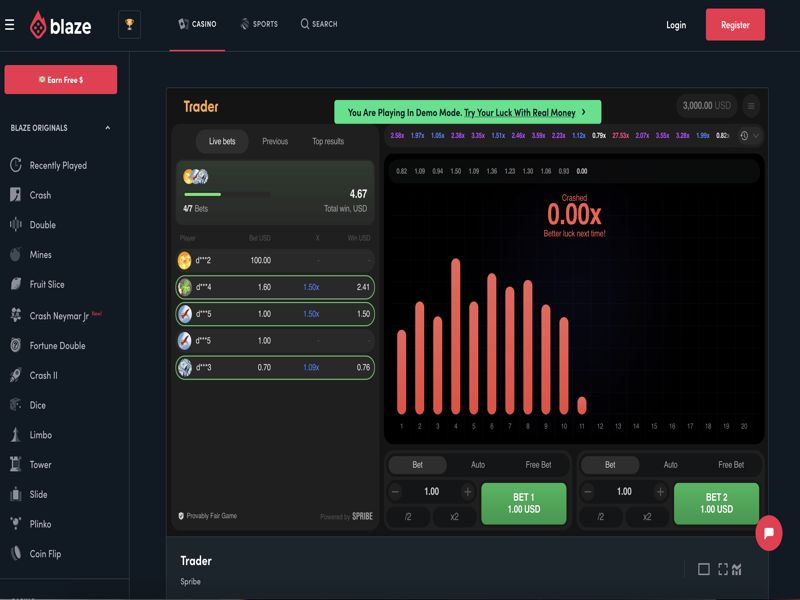800x600 pixels.
Task: Click the Register button
Action: pyautogui.click(x=735, y=24)
